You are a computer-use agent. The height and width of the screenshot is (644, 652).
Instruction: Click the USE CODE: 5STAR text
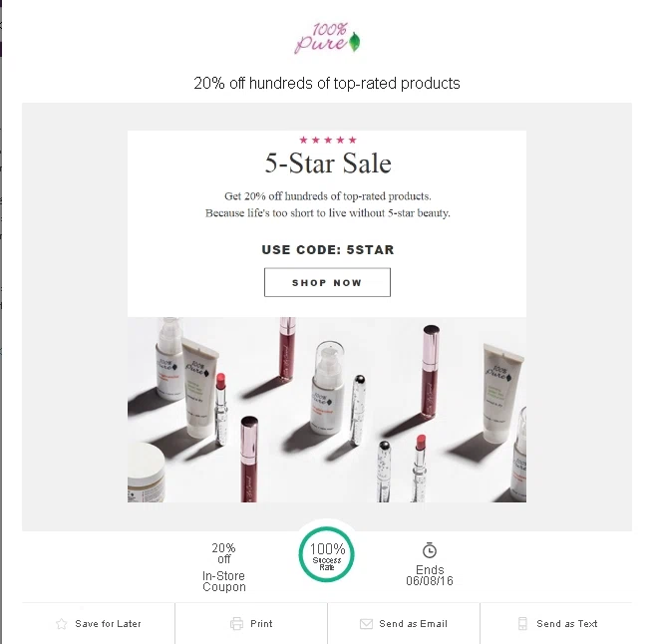point(328,249)
